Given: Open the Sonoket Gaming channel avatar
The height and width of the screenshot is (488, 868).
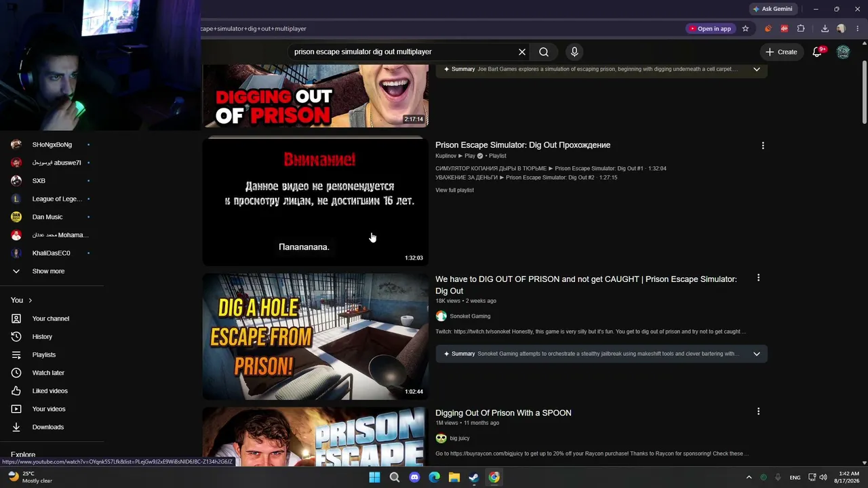Looking at the screenshot, I should click(441, 316).
